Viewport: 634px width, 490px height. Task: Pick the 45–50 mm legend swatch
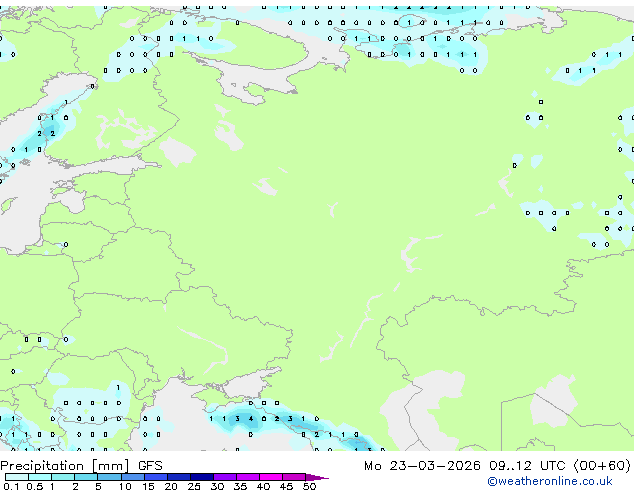pyautogui.click(x=294, y=477)
